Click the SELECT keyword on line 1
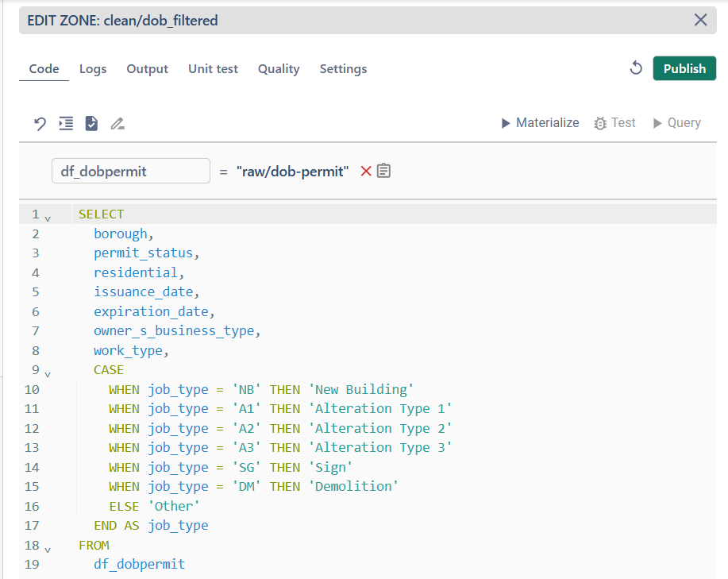Viewport: 728px width, 579px height. pyautogui.click(x=101, y=214)
